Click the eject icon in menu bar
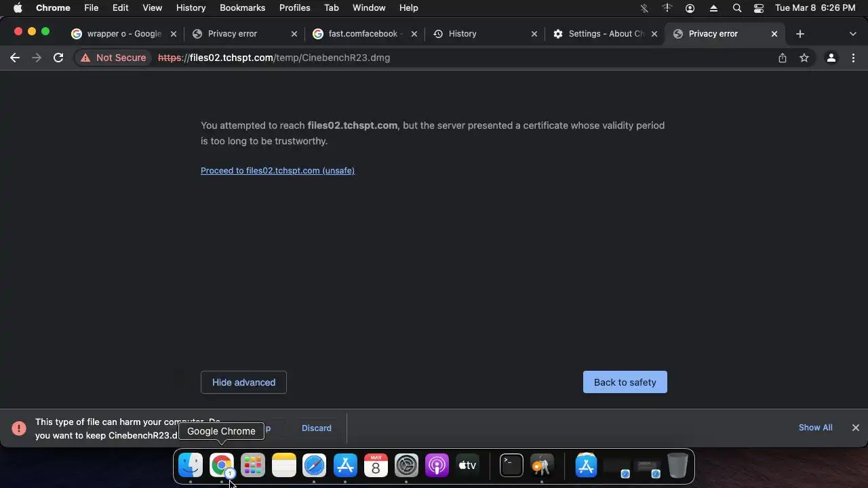Viewport: 868px width, 488px height. [713, 8]
